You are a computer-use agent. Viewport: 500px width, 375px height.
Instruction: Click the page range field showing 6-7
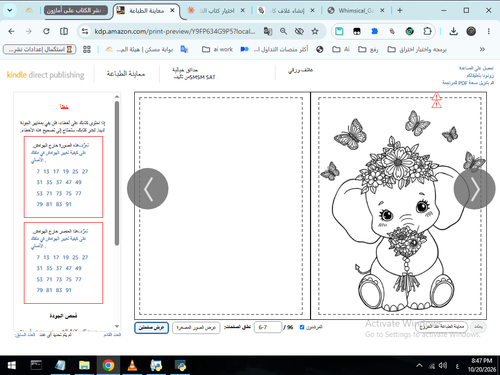268,327
